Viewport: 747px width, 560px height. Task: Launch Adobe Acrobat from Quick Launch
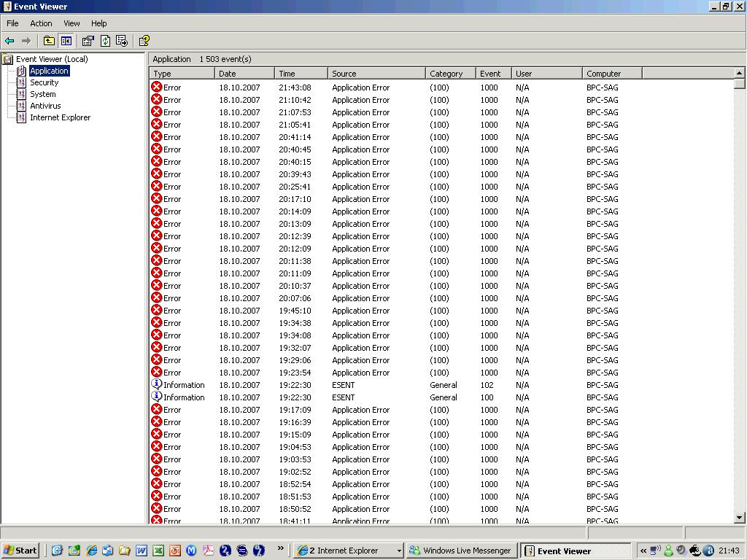(x=208, y=551)
